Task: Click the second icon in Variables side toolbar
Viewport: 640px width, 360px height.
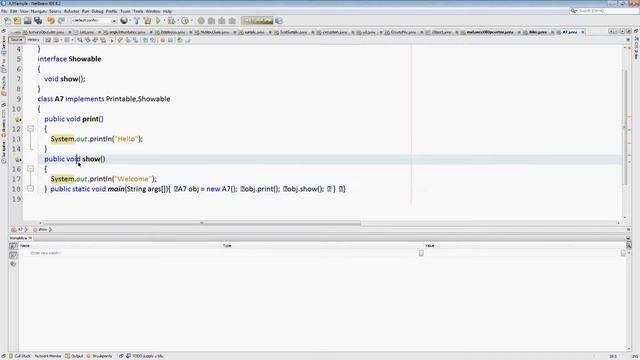Action: [13, 255]
